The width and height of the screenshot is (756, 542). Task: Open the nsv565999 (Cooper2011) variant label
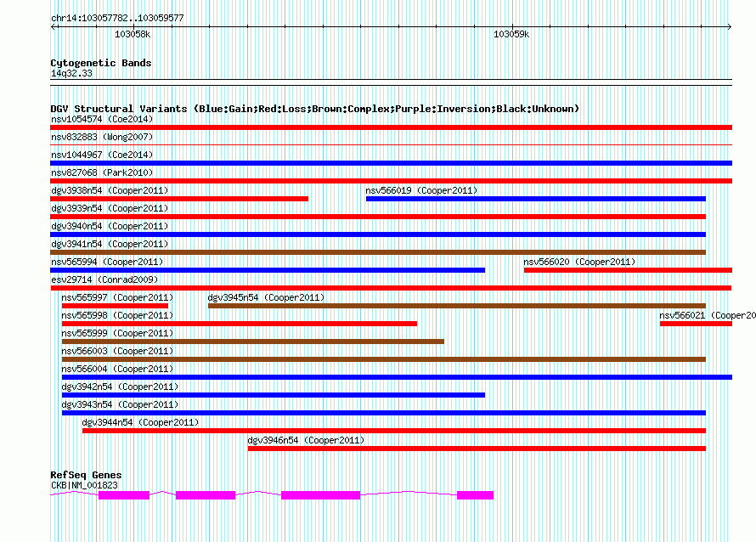[x=117, y=333]
